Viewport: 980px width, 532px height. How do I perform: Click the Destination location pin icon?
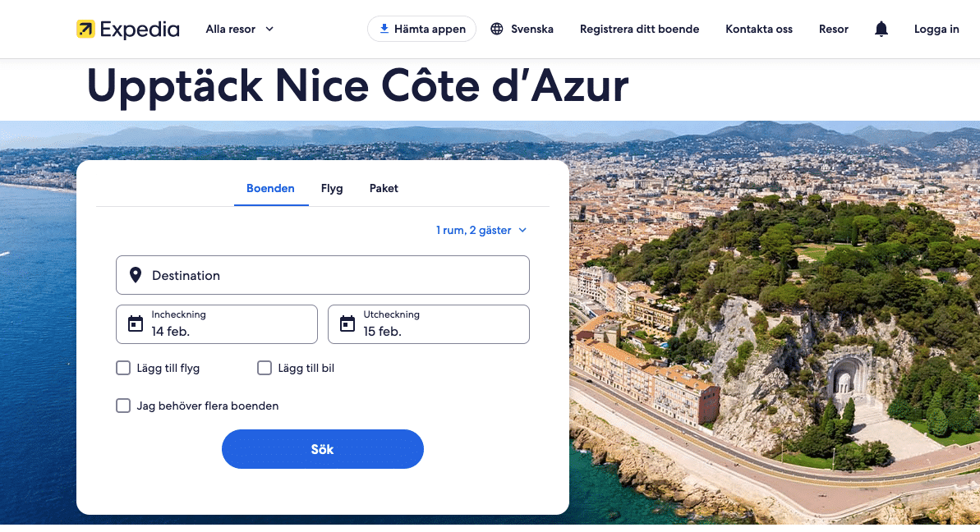[136, 275]
